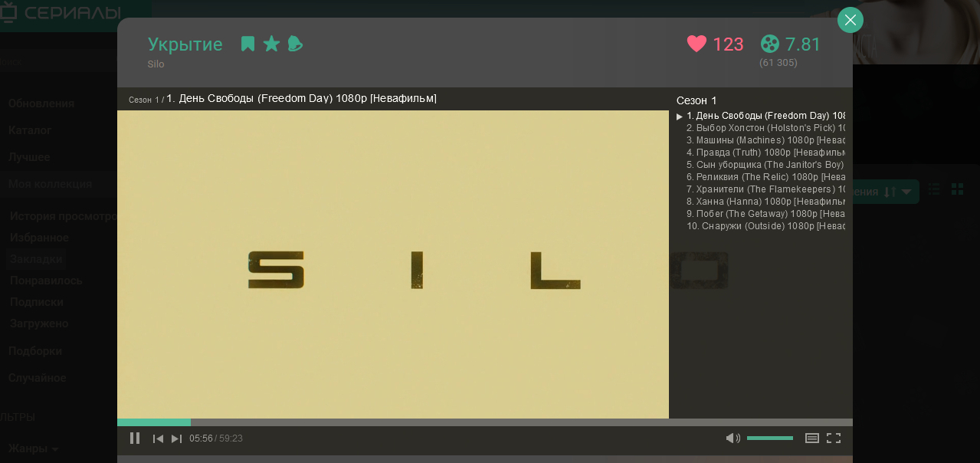
Task: Open the sort order dropdown behind popup
Action: (x=886, y=192)
